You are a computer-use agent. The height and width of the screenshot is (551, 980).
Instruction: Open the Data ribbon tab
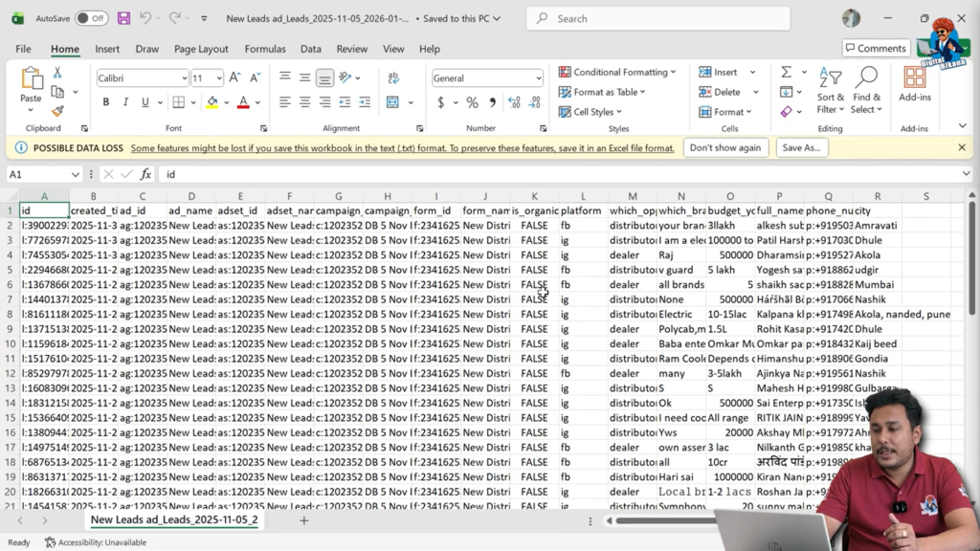pyautogui.click(x=310, y=49)
